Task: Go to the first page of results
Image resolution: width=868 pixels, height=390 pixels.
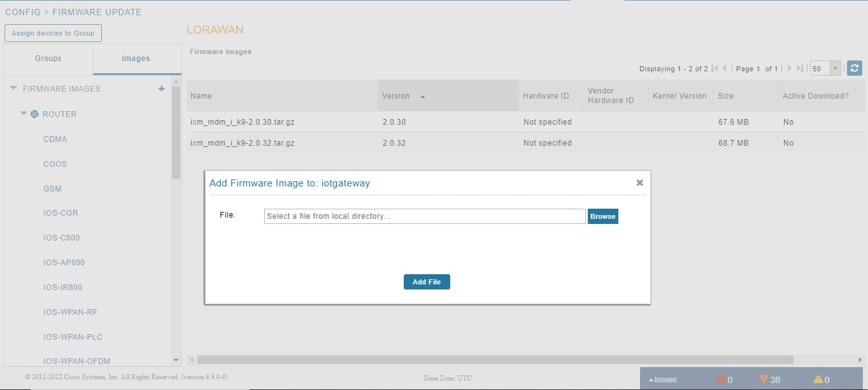Action: [x=715, y=68]
